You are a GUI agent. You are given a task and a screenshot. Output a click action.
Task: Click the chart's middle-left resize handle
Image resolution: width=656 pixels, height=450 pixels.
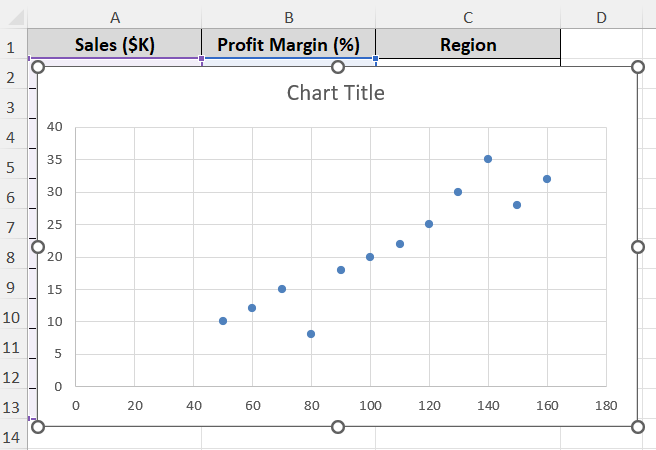click(38, 247)
